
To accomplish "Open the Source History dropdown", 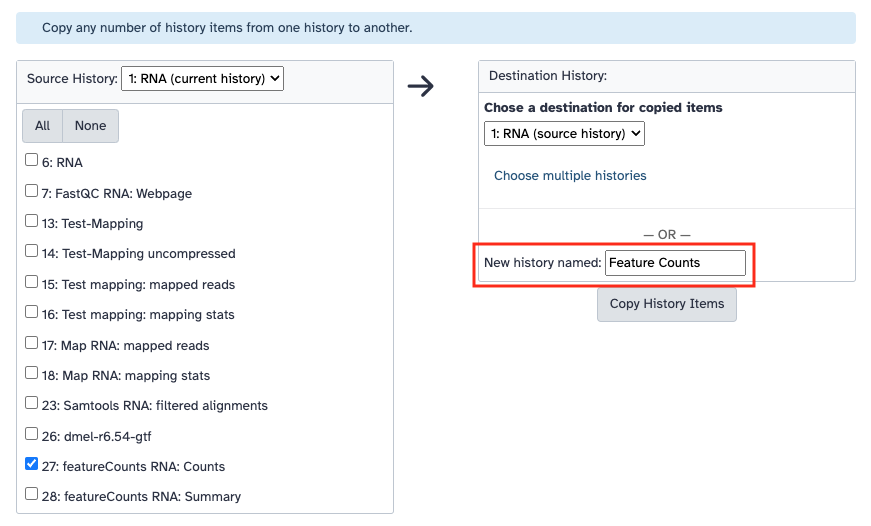I will pyautogui.click(x=202, y=78).
